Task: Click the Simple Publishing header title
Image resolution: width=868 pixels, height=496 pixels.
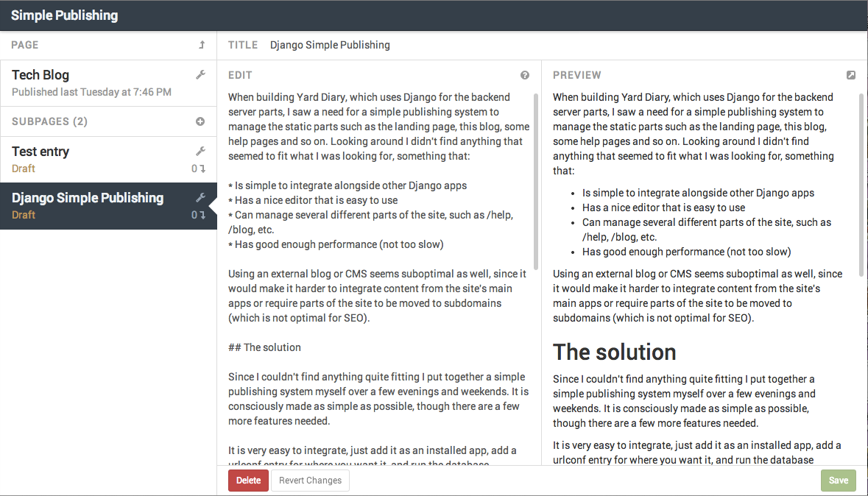Action: (64, 15)
